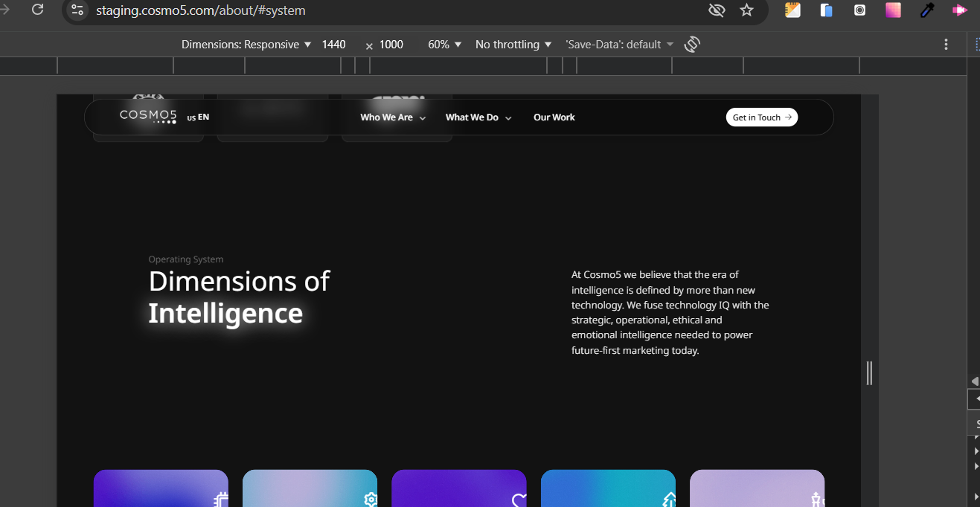Rotate the device viewport orientation
This screenshot has height=507, width=980.
(692, 45)
